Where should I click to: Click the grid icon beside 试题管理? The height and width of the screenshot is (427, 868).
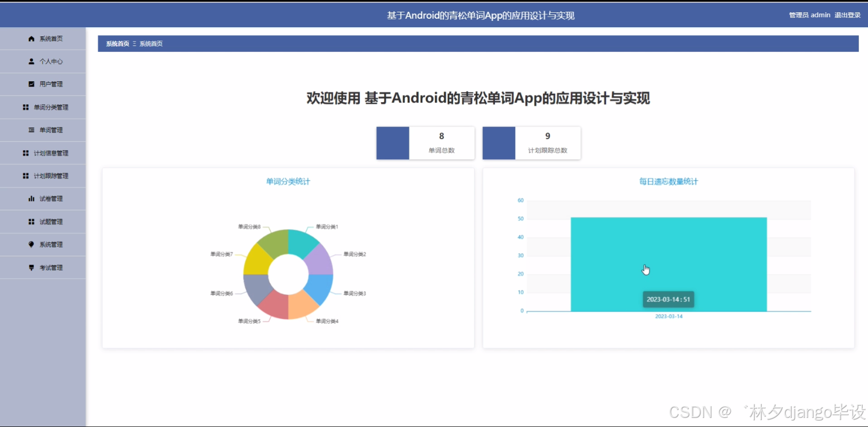[31, 222]
